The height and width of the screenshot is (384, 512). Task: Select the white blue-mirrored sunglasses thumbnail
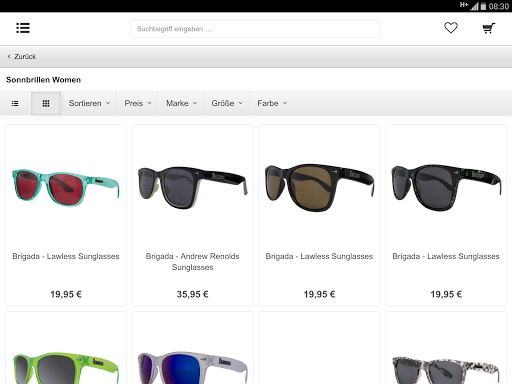[193, 367]
